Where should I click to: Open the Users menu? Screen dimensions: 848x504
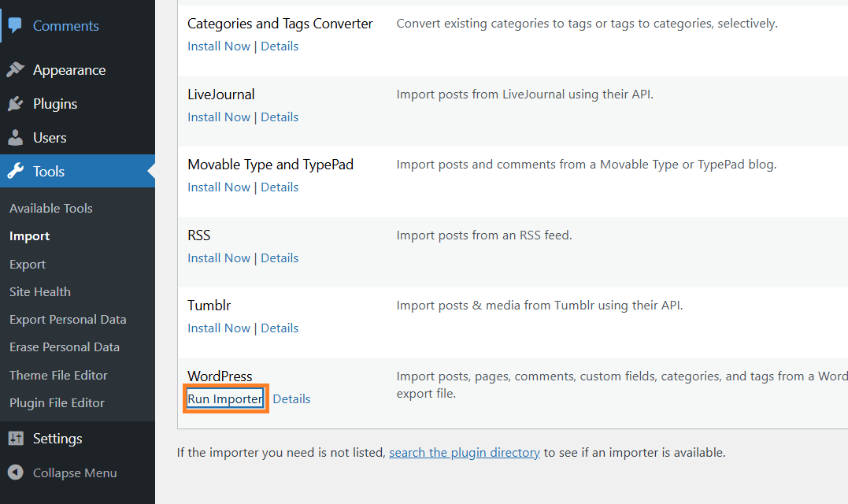click(50, 137)
